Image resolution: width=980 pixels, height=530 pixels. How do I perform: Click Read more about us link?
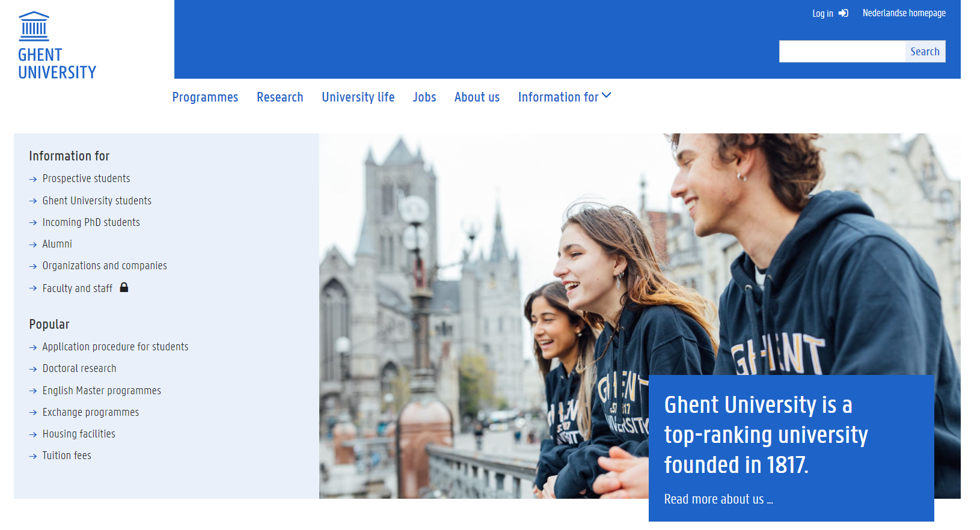tap(718, 499)
